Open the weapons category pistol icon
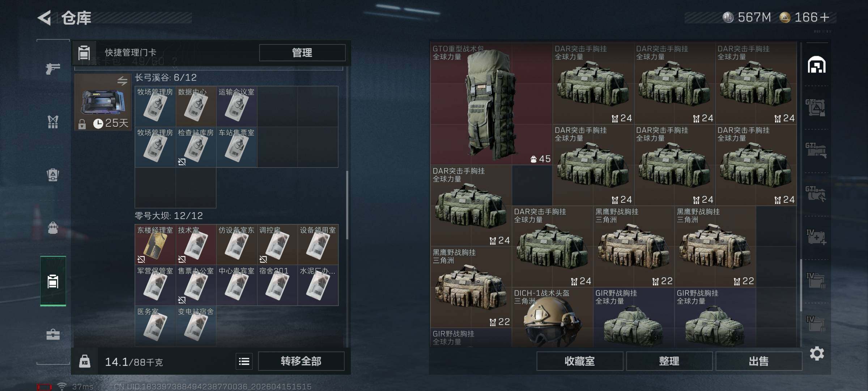 (53, 68)
